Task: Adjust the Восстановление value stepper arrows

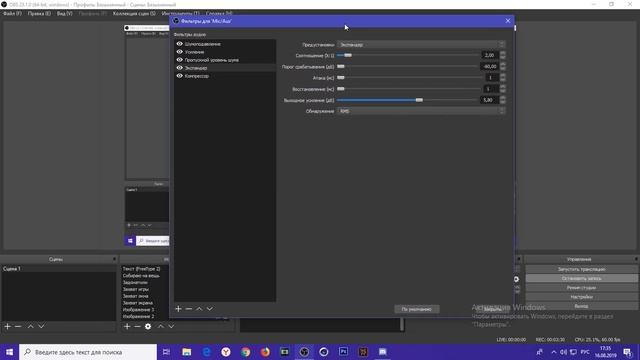Action: tap(502, 89)
